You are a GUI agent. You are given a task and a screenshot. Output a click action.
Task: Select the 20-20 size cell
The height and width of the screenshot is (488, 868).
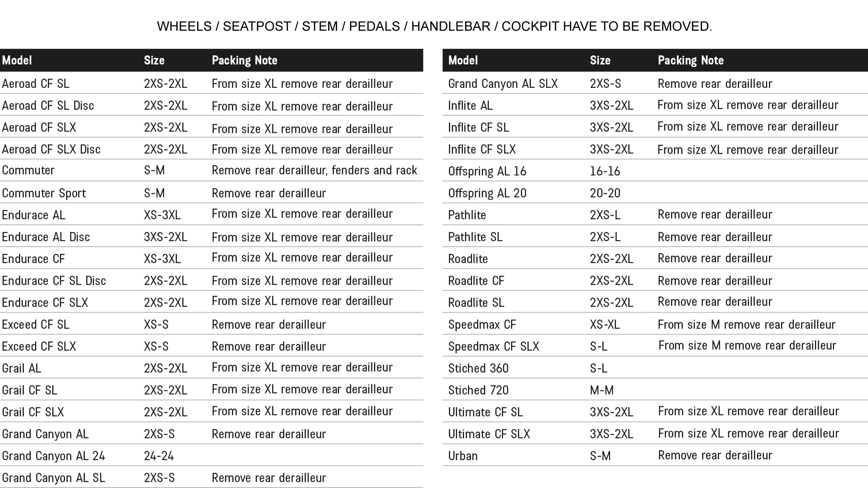(605, 193)
